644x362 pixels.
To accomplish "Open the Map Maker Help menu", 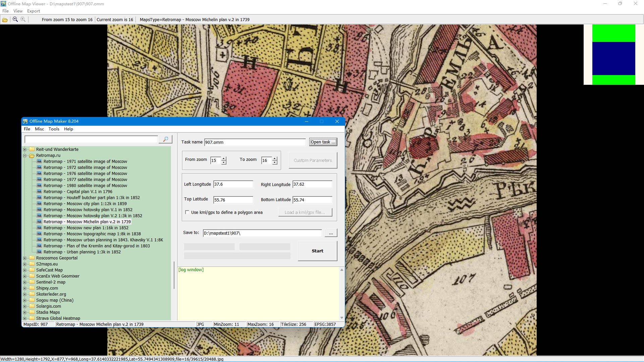I will 68,129.
